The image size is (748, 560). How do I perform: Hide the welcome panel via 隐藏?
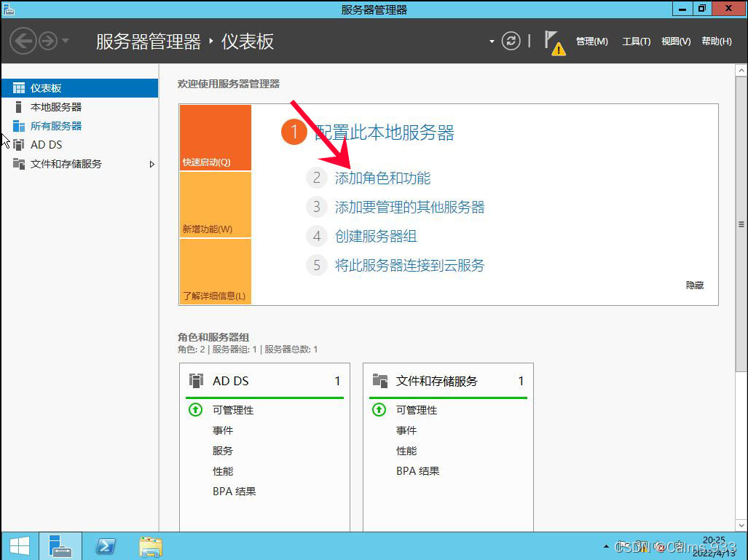(x=695, y=285)
